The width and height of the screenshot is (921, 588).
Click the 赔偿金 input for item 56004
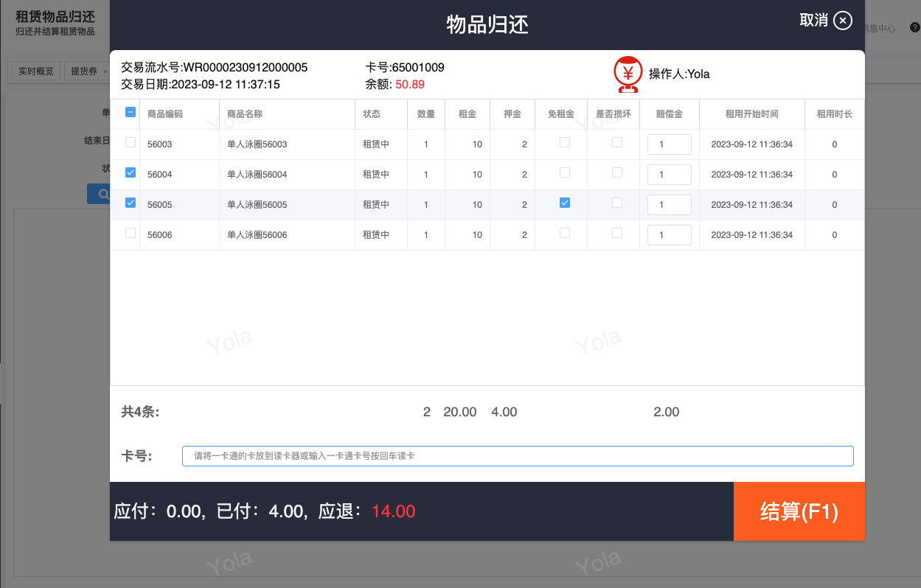(x=669, y=175)
